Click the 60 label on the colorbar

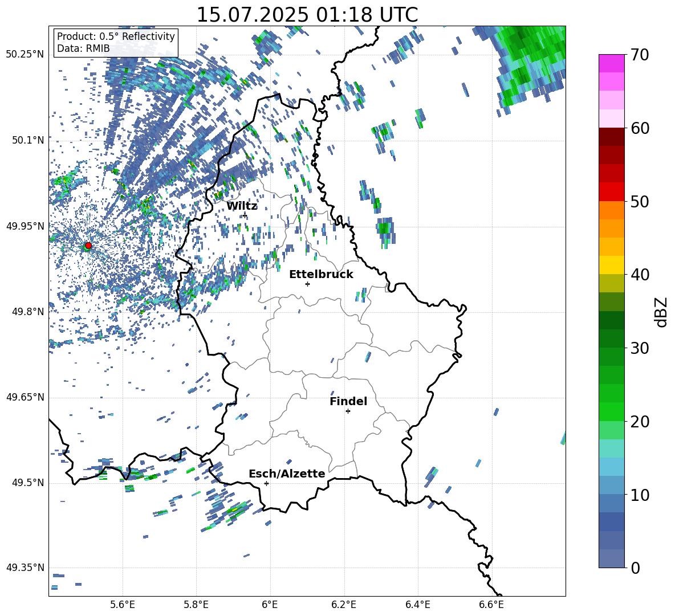coord(639,128)
